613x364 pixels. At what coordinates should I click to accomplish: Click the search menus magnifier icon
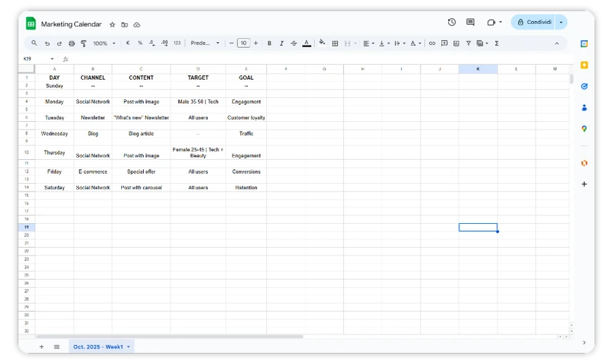(35, 43)
